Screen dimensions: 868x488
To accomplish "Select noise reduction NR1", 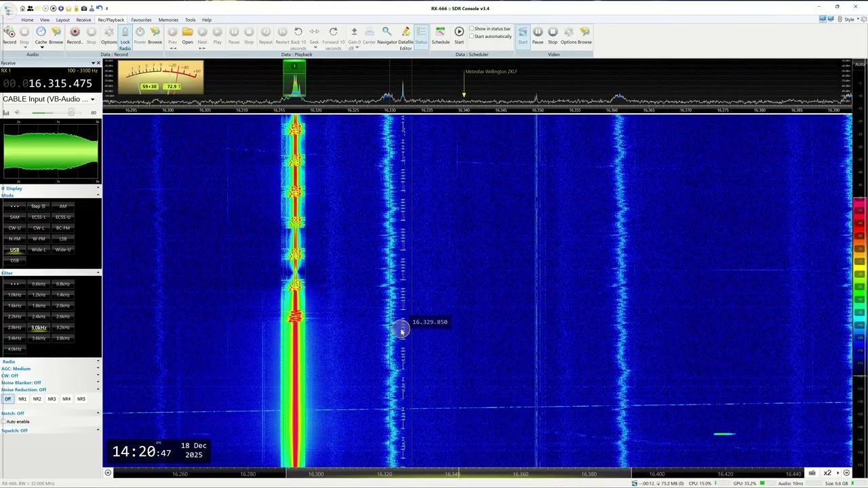I will [x=22, y=399].
